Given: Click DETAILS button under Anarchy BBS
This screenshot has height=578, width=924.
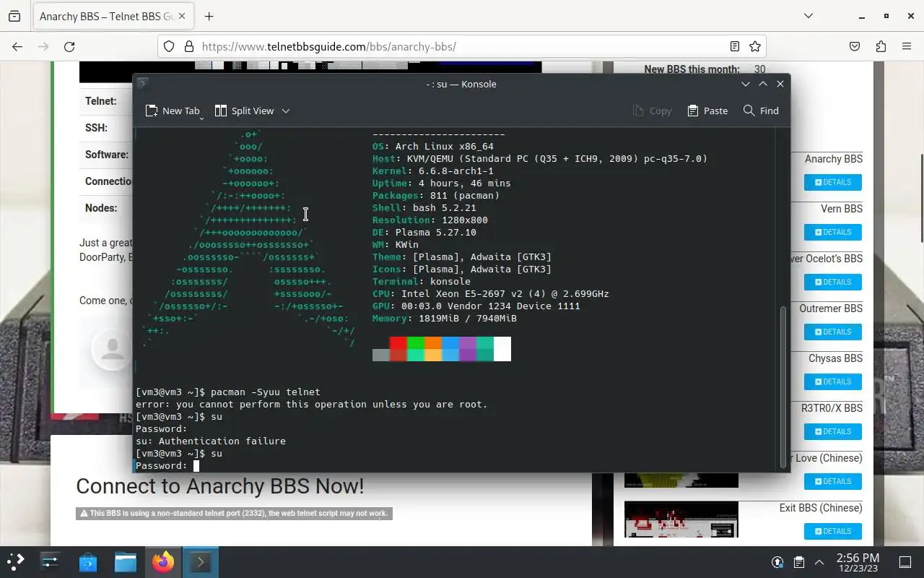Looking at the screenshot, I should click(x=833, y=182).
